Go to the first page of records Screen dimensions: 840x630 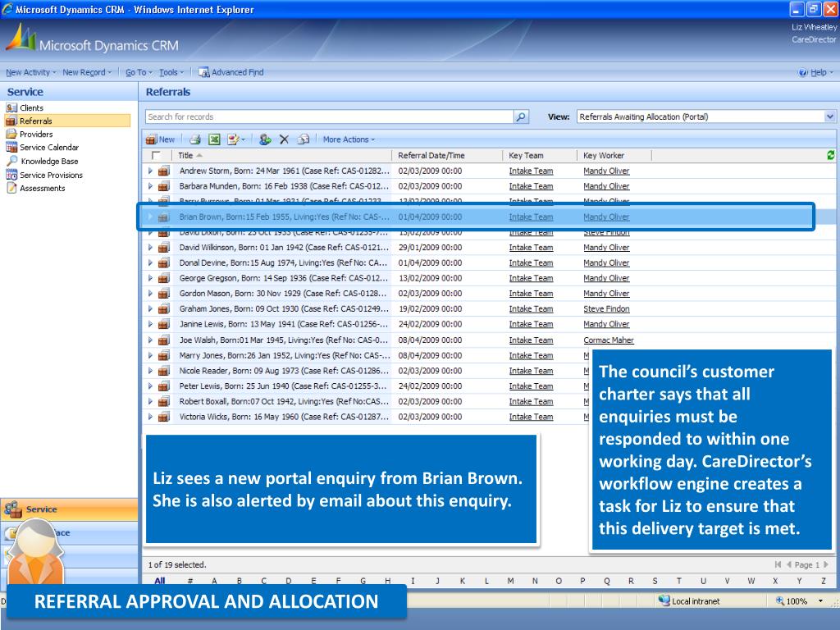click(x=778, y=564)
